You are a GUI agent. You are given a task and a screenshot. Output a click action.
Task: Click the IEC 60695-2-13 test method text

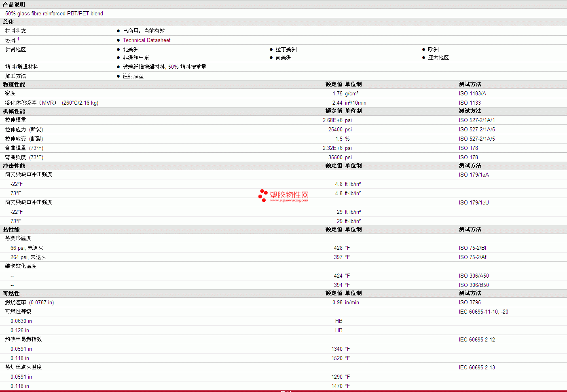(x=477, y=368)
